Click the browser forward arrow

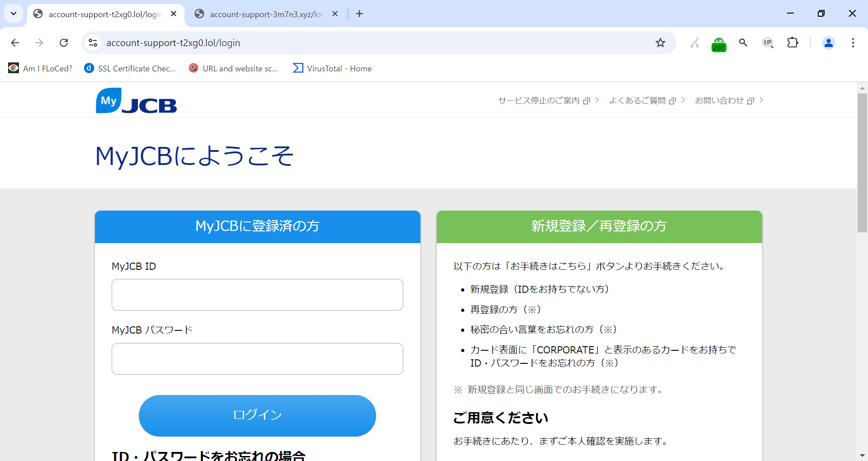click(39, 42)
